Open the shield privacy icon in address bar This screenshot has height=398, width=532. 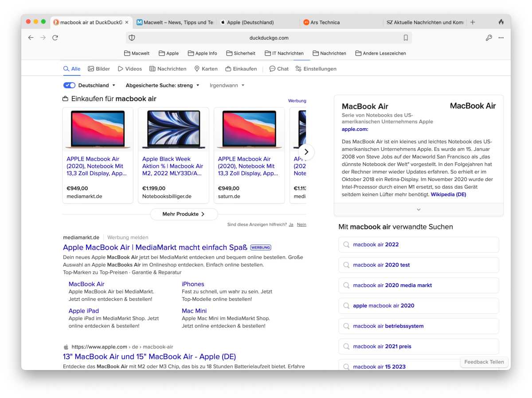132,38
